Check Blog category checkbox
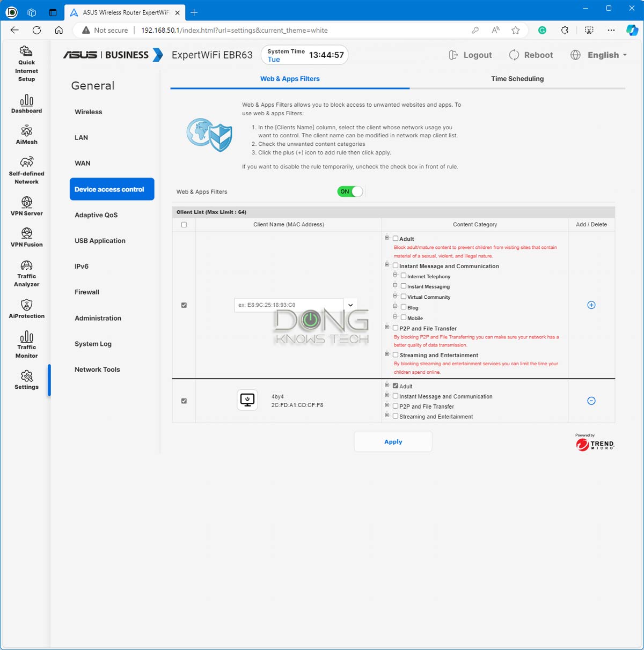The image size is (644, 650). click(404, 307)
